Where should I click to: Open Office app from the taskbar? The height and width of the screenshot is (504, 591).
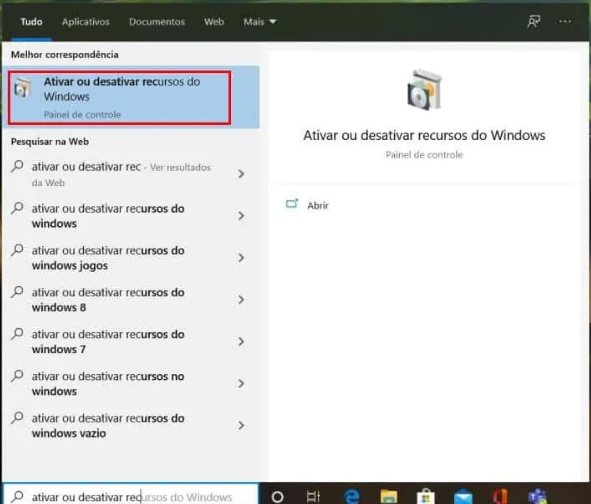tap(500, 496)
